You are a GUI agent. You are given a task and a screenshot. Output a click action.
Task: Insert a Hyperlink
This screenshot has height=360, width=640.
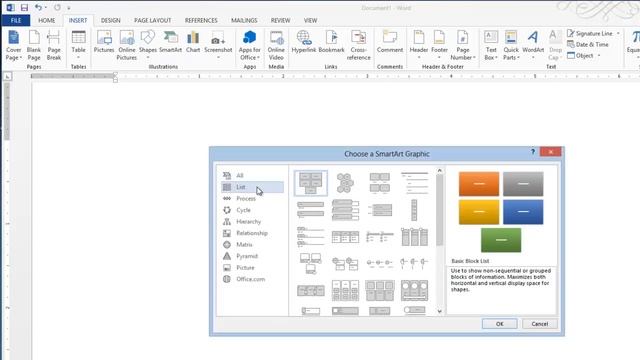point(304,42)
